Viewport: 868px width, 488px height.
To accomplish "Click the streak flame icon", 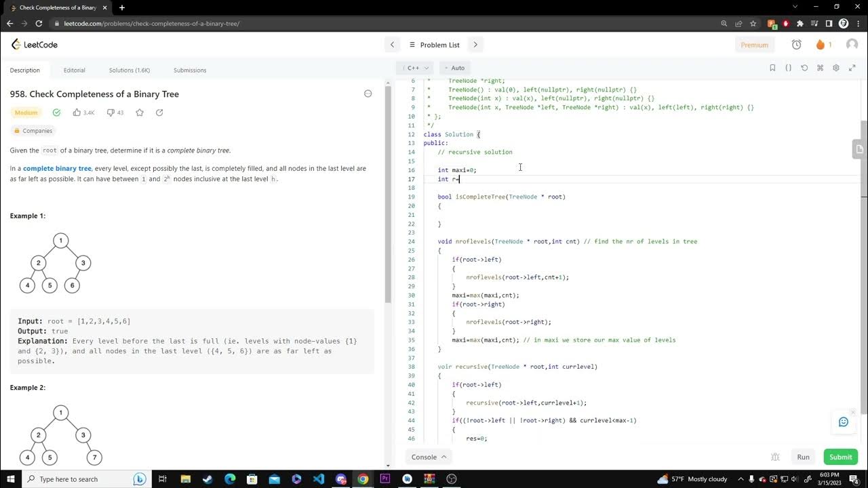I will pyautogui.click(x=821, y=45).
